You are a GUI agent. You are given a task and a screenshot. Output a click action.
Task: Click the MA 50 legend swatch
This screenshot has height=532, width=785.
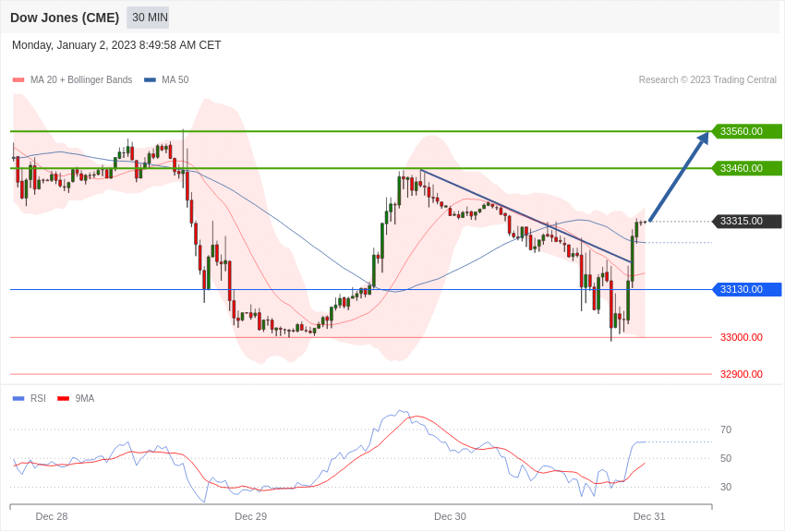point(150,80)
